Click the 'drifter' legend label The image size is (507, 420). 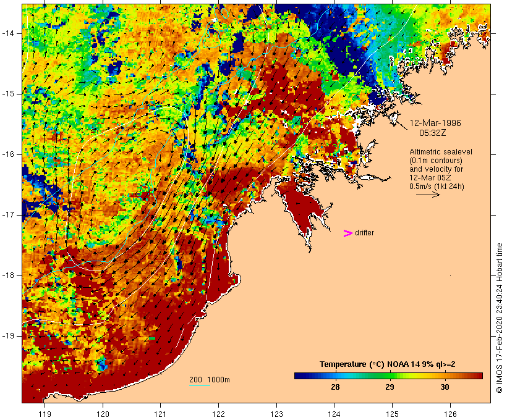click(364, 233)
